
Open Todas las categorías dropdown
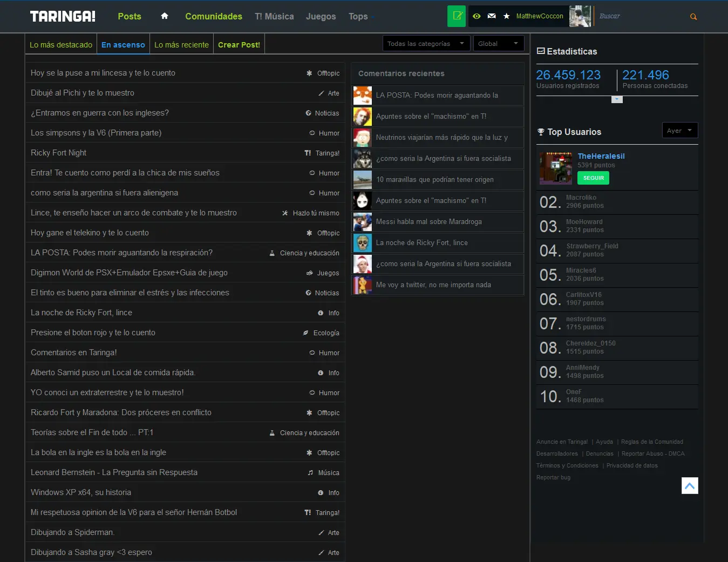pyautogui.click(x=426, y=44)
